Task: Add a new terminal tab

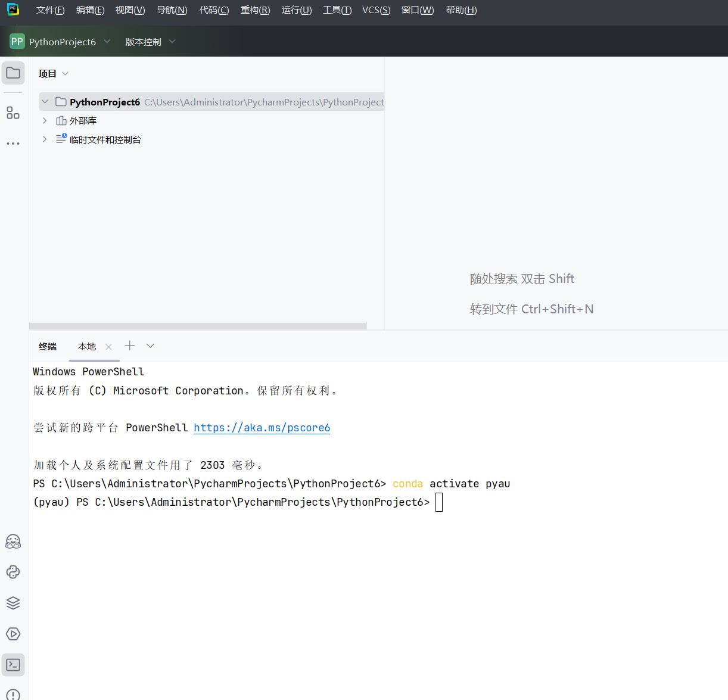Action: coord(130,346)
